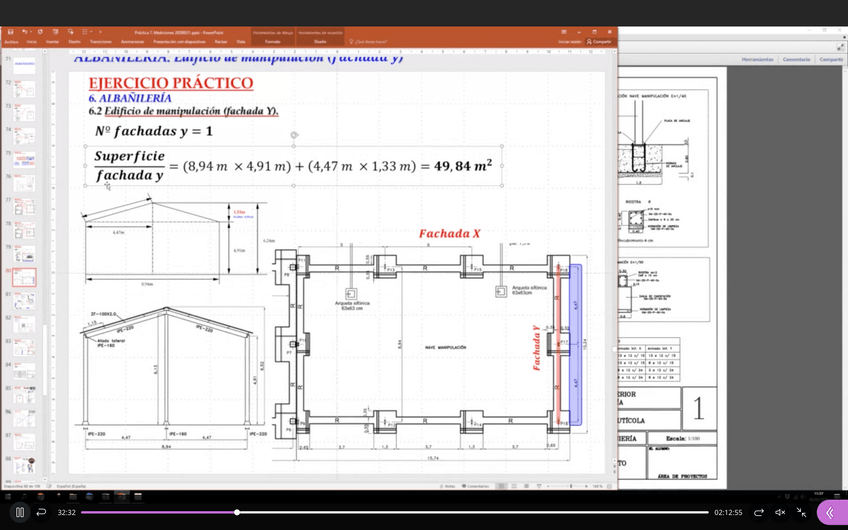Pause the video playback
Screen dimensions: 848x530
click(x=19, y=512)
